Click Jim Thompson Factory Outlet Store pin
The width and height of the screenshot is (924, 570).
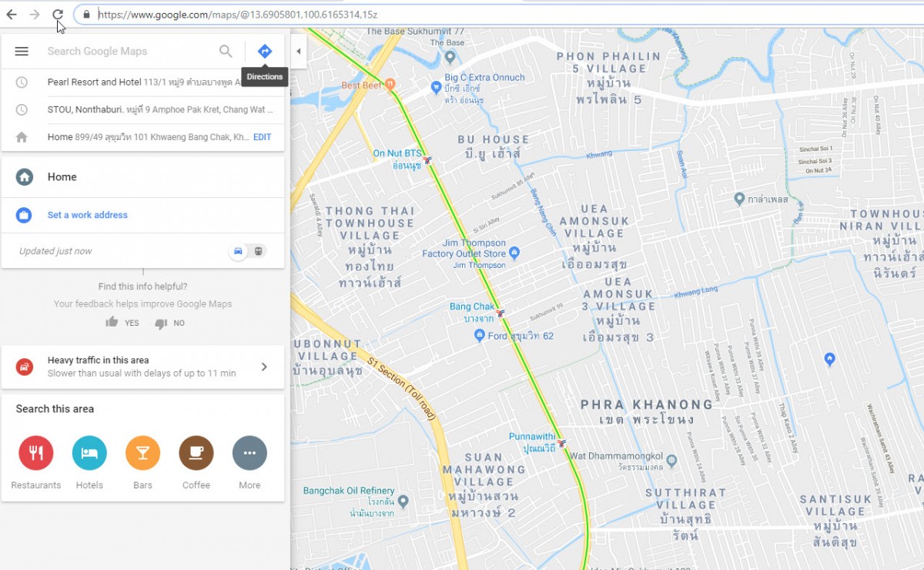tap(515, 252)
